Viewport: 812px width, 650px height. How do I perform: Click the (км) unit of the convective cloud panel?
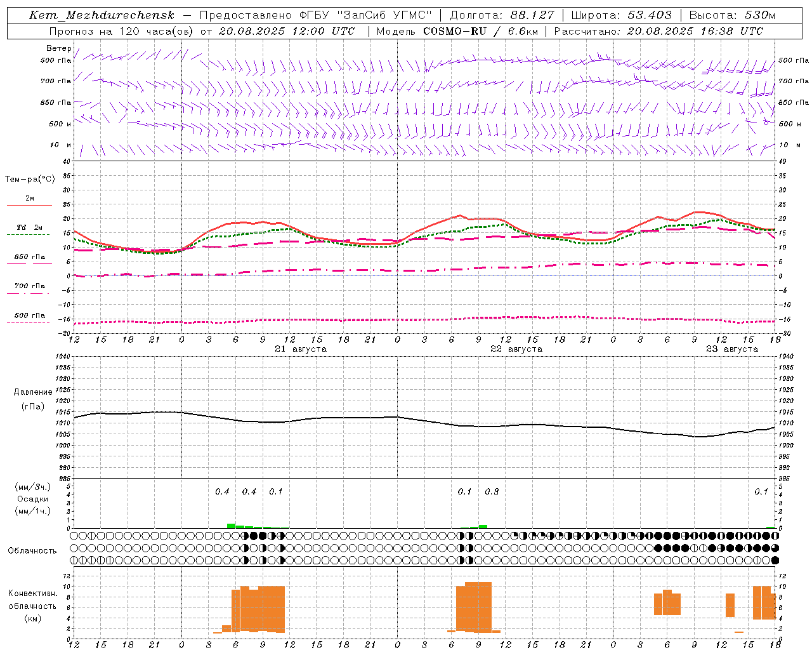click(x=33, y=618)
